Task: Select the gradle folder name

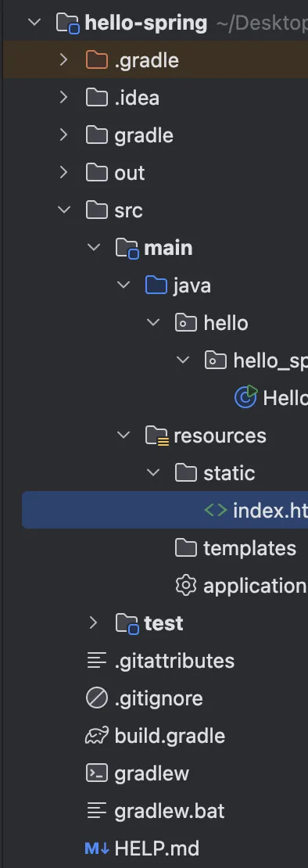Action: [x=144, y=136]
